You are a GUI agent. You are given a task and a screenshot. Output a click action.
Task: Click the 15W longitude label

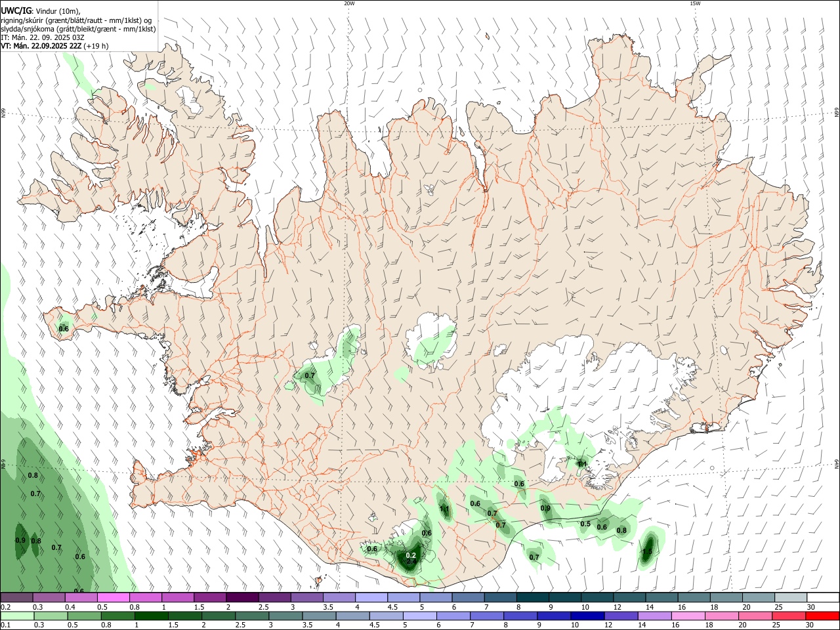[x=695, y=3]
